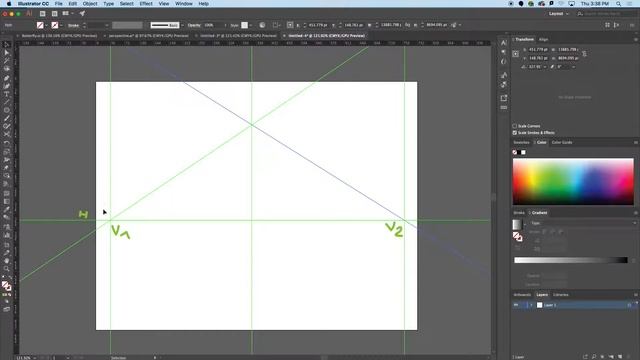Expand Layer 1 sublayers arrow
The width and height of the screenshot is (640, 360).
531,305
